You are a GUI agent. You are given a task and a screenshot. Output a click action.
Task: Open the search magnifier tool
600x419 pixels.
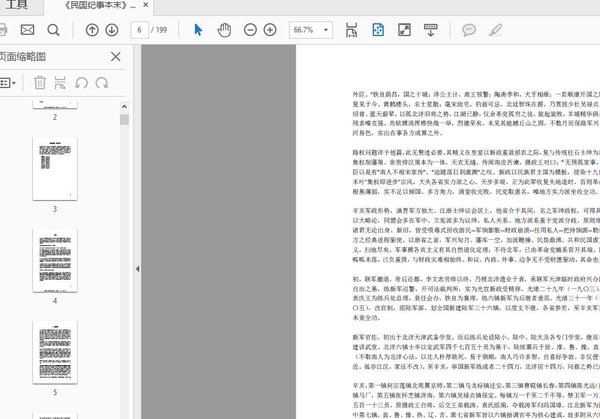point(54,30)
